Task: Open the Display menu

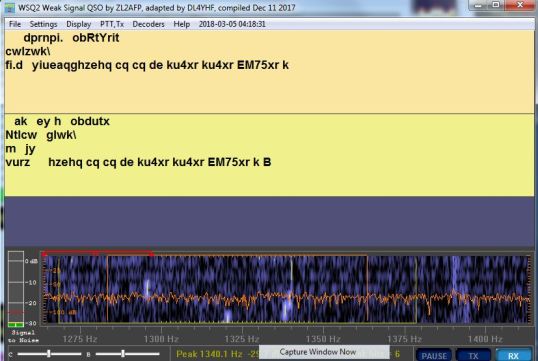Action: click(79, 24)
